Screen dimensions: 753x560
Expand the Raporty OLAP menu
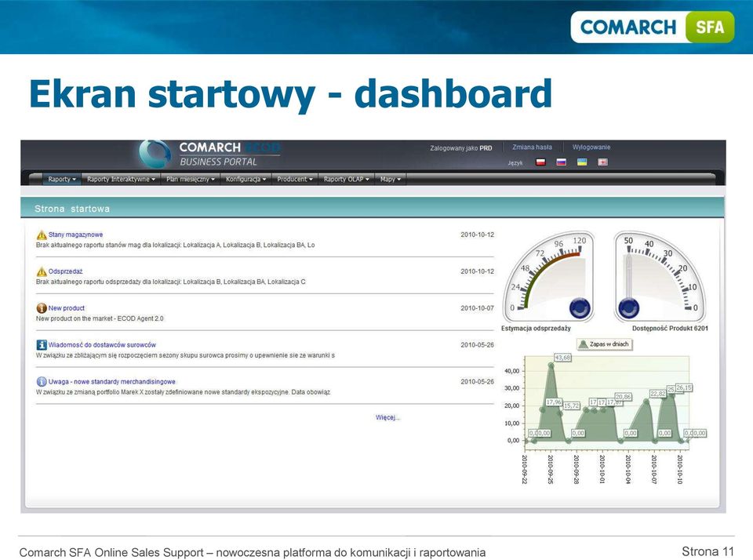click(346, 179)
